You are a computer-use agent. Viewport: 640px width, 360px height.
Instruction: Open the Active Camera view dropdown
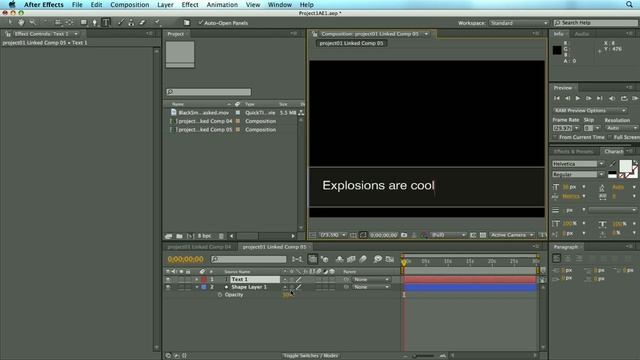tap(512, 235)
